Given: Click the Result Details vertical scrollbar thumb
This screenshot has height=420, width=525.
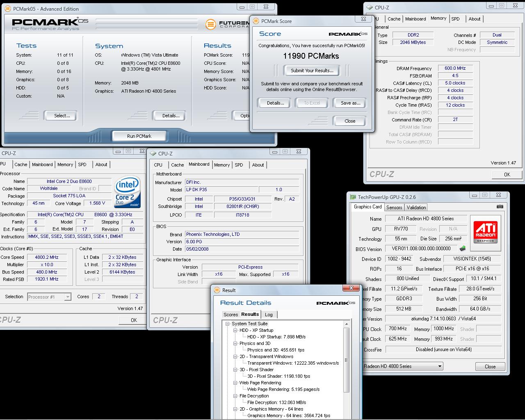Looking at the screenshot, I should pyautogui.click(x=346, y=360).
